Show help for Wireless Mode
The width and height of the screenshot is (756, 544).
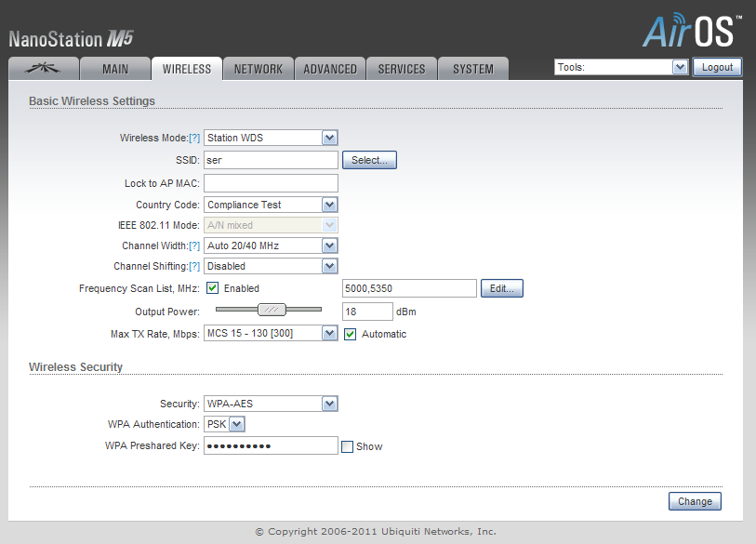pyautogui.click(x=194, y=138)
